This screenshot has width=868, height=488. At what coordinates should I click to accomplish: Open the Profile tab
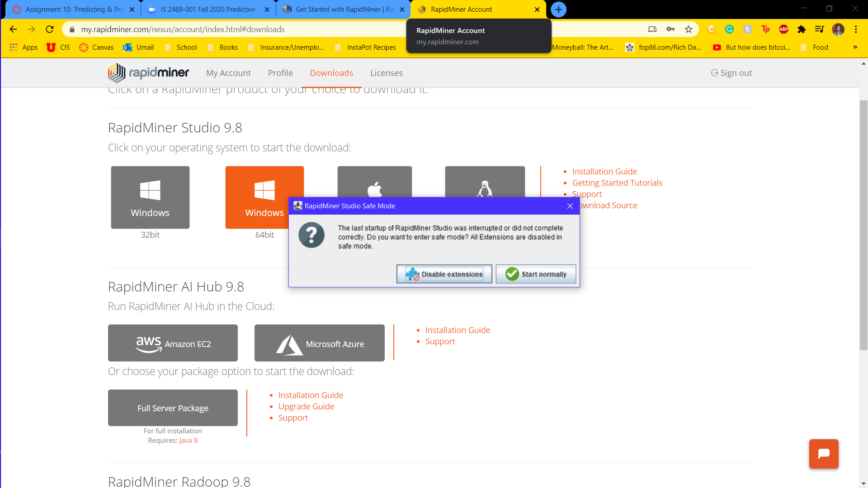tap(280, 73)
